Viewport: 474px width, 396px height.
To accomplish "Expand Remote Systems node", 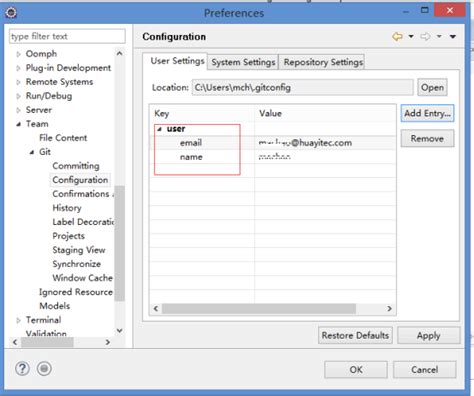I will pos(18,82).
